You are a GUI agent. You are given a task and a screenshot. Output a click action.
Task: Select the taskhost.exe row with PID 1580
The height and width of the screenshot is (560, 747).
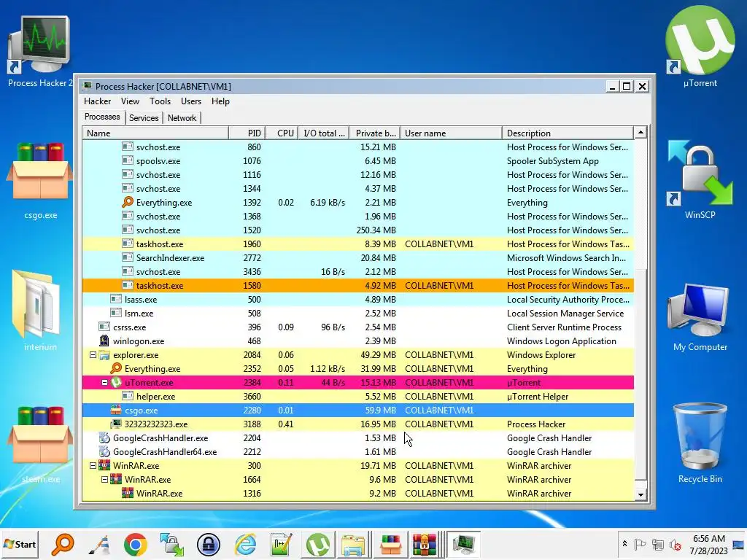click(357, 286)
